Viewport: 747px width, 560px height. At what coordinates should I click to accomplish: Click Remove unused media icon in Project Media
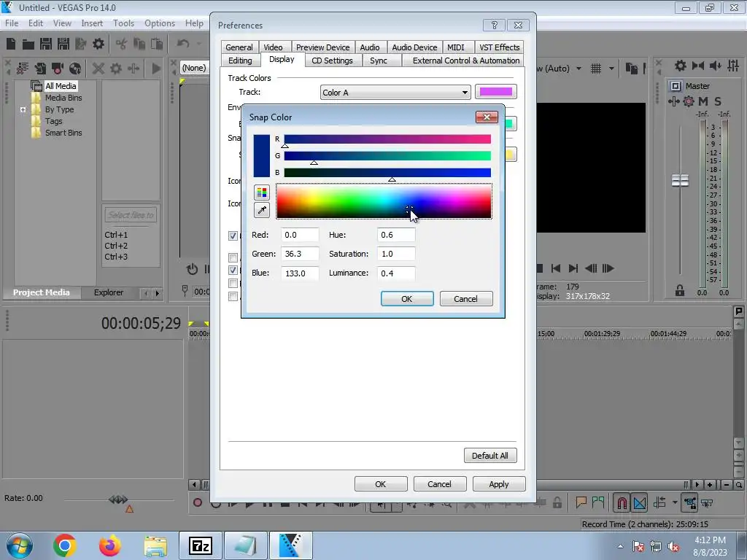pos(23,69)
